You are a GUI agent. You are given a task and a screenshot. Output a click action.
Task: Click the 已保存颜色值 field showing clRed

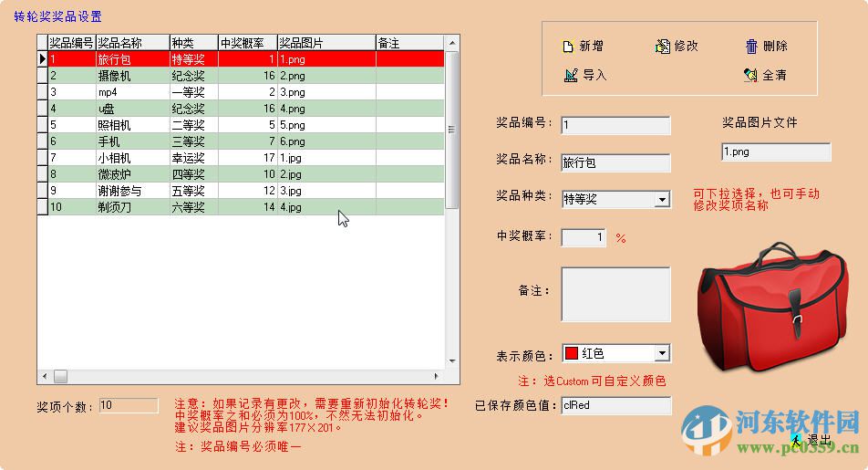click(x=616, y=405)
